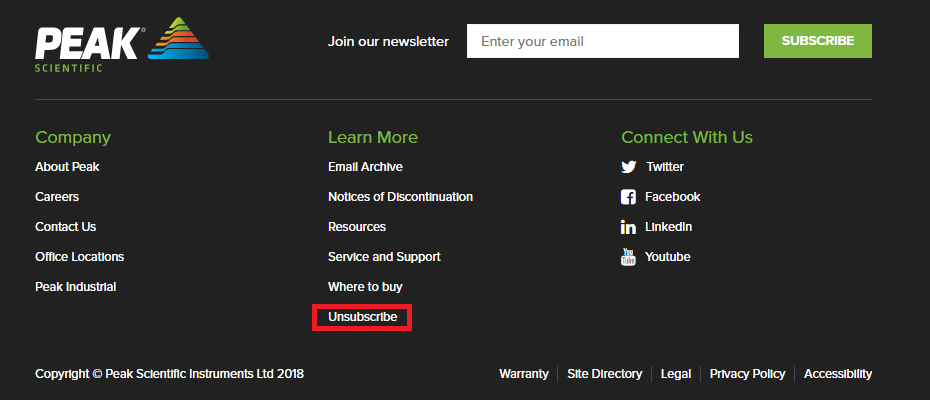
Task: View Notices of Discontinuation
Action: click(400, 196)
